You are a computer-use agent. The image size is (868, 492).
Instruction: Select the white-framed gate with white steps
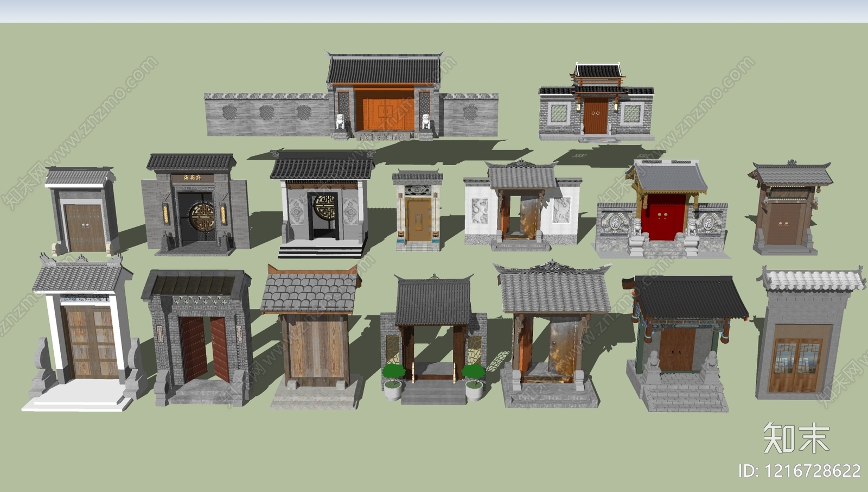85,337
